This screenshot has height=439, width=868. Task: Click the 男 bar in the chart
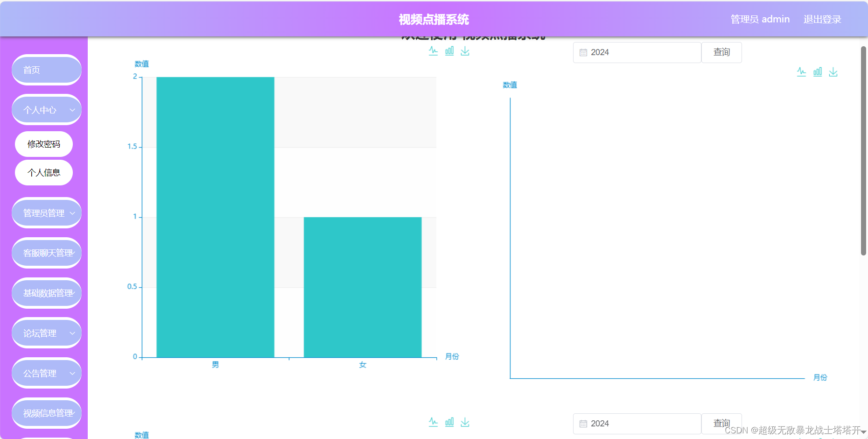215,217
